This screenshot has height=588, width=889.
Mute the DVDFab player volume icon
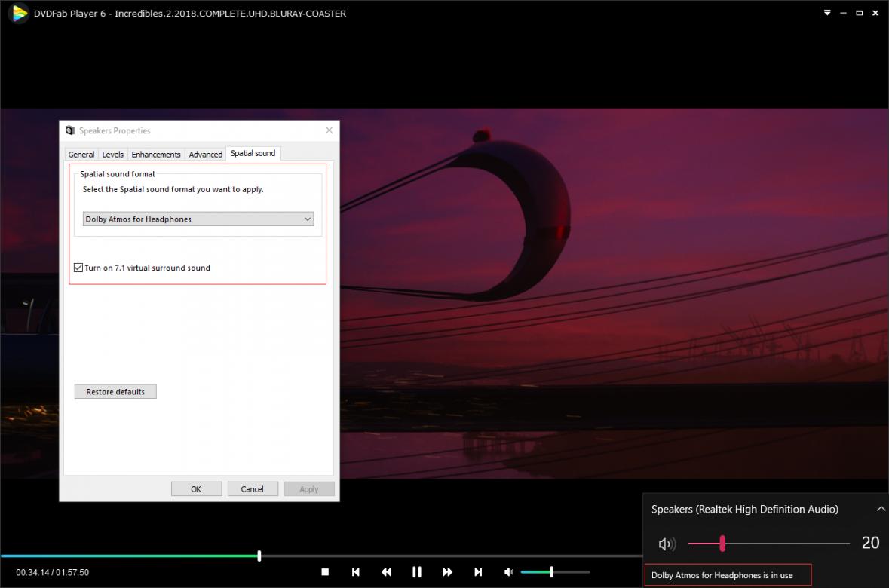coord(508,572)
